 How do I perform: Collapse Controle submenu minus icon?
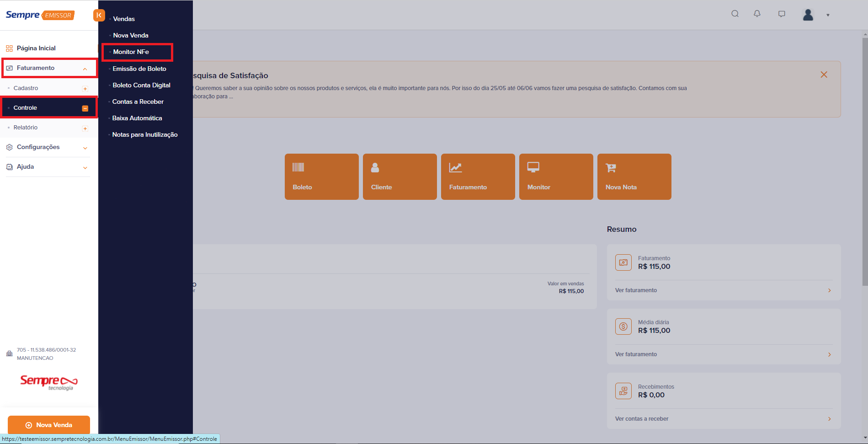tap(85, 108)
